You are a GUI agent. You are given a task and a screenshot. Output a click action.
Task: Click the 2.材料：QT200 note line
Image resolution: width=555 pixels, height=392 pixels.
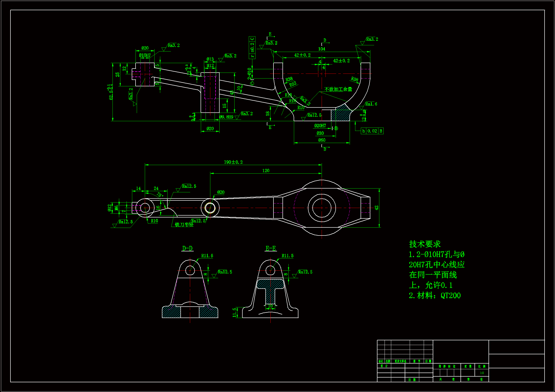(435, 295)
